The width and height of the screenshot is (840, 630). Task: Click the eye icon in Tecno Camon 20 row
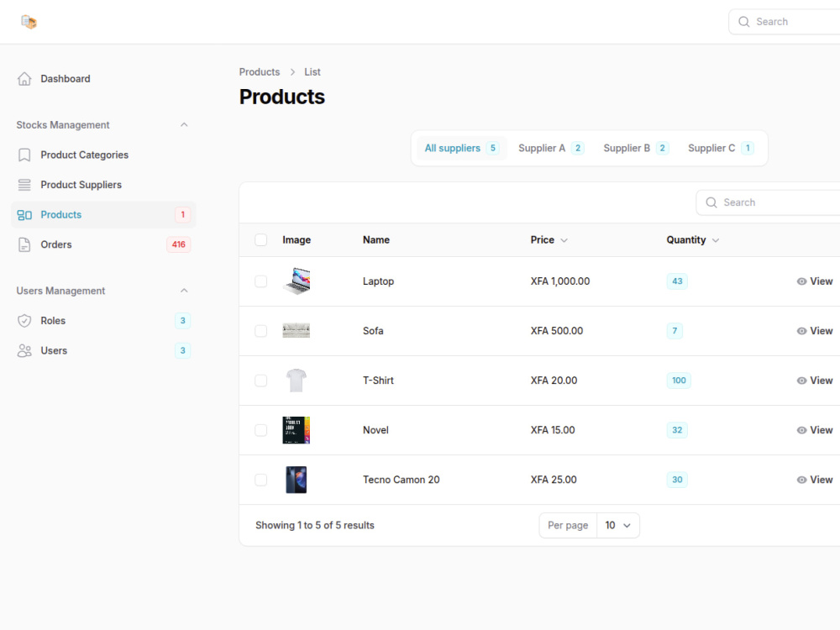801,480
